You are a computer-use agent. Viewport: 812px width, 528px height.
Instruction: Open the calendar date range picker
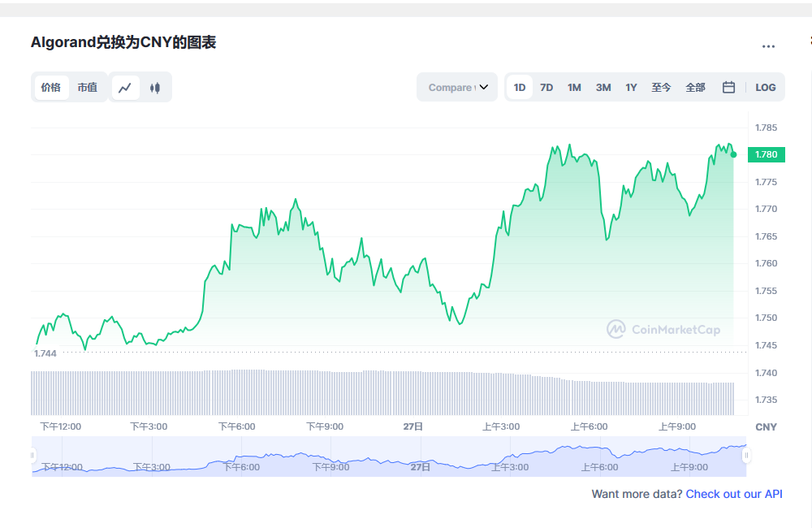[x=728, y=87]
